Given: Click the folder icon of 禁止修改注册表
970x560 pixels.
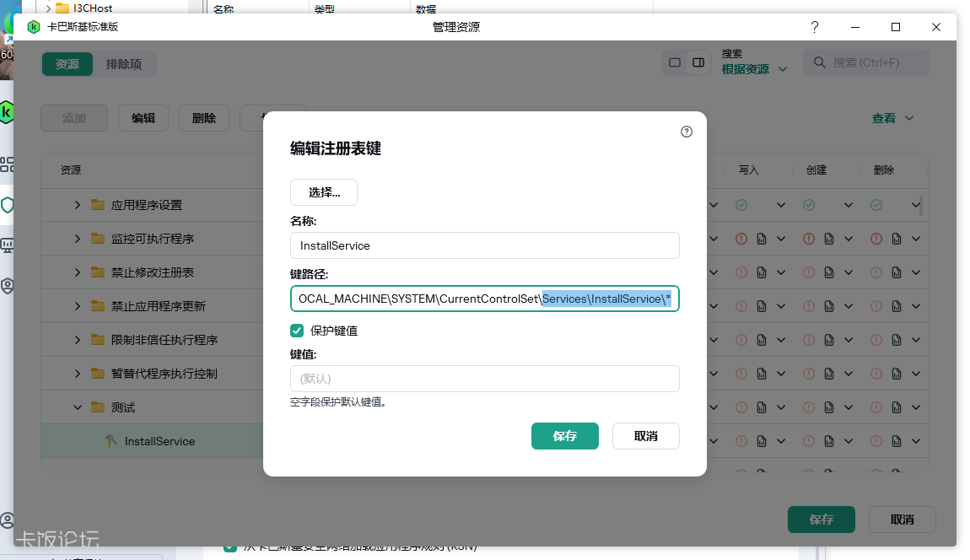Looking at the screenshot, I should (98, 272).
